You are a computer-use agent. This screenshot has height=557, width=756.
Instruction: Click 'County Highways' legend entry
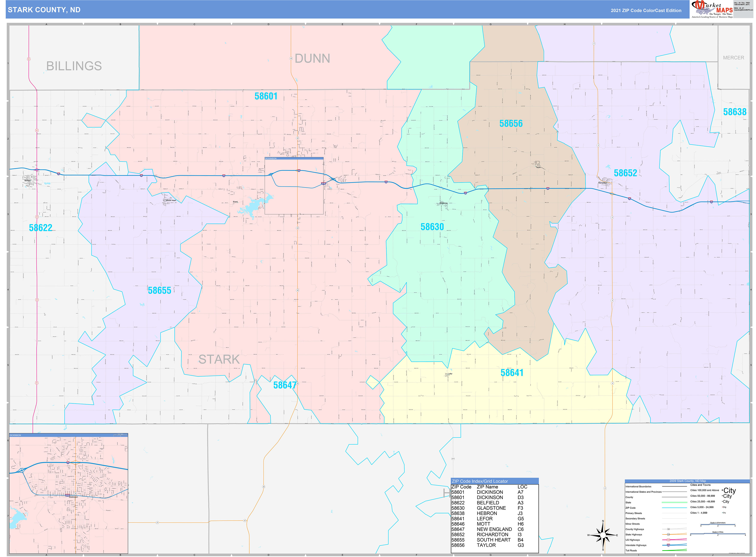tap(634, 529)
